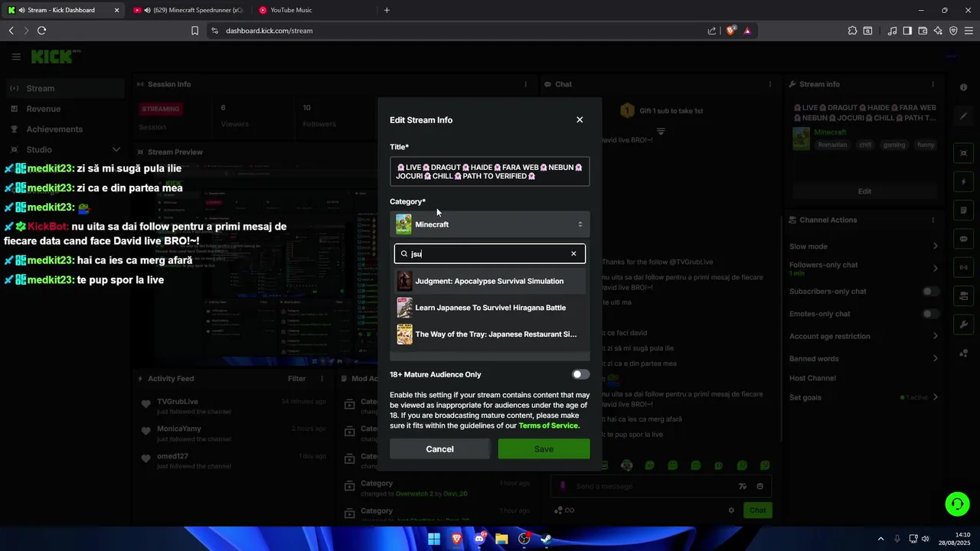
Task: Bookmark this page in the address bar
Action: [x=194, y=31]
